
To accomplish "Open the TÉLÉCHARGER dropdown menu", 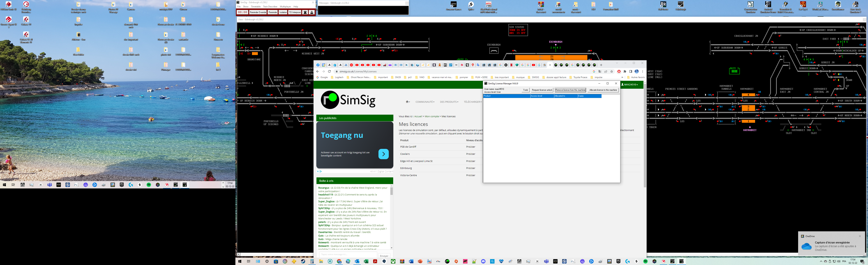I will coord(473,102).
